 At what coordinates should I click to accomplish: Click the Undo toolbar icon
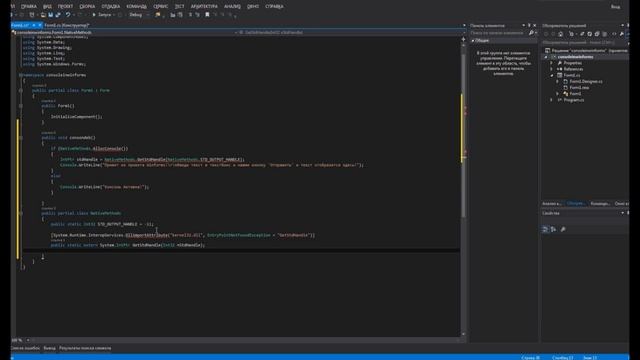(x=68, y=15)
